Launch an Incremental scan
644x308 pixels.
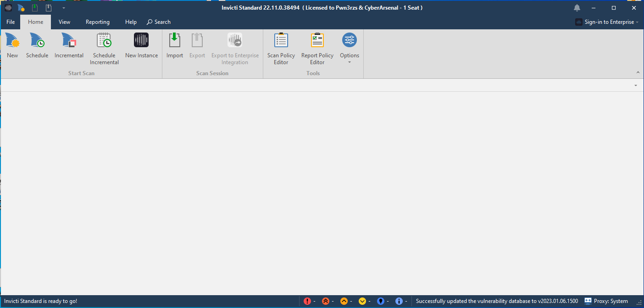pos(69,46)
